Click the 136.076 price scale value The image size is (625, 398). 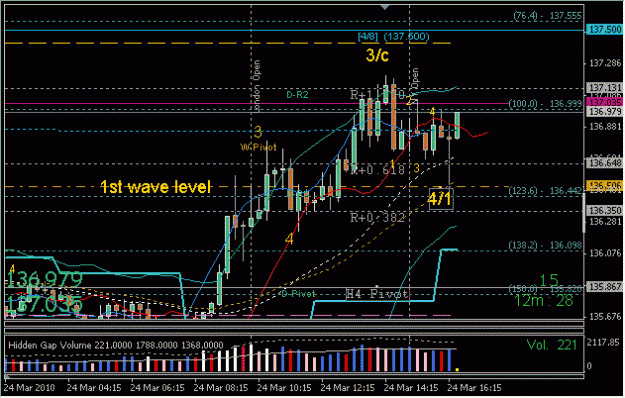pos(605,253)
